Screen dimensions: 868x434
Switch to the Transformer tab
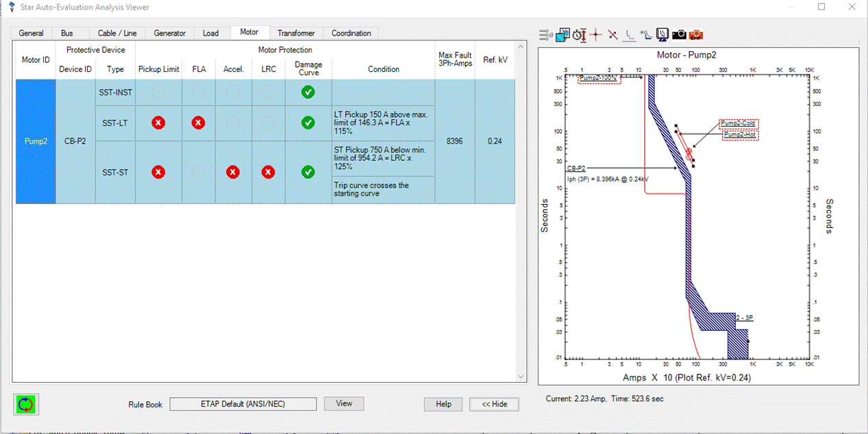(x=296, y=32)
